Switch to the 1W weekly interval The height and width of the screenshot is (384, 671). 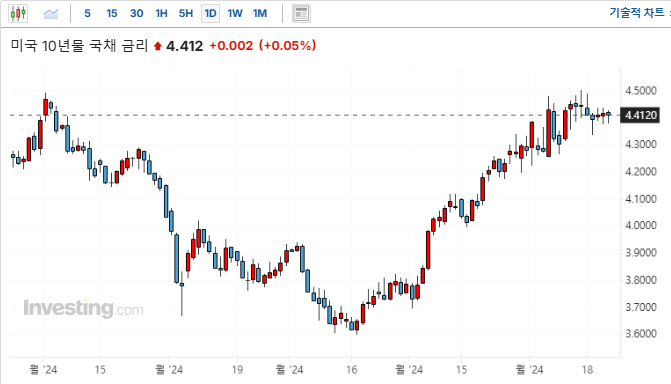235,14
